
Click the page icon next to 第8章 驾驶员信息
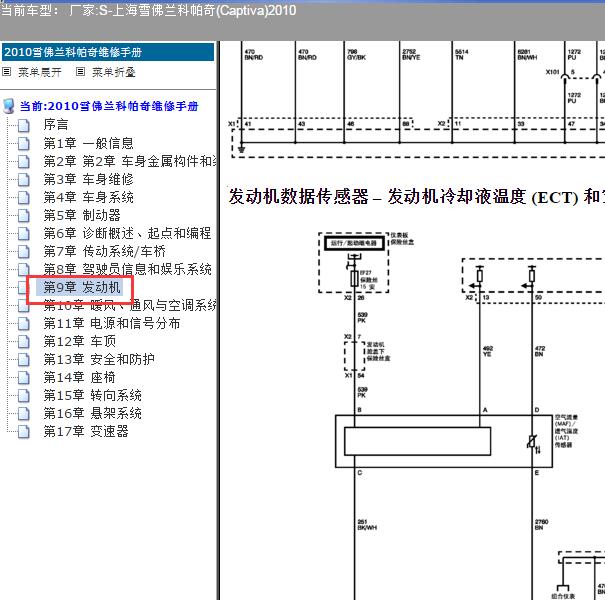[x=24, y=269]
